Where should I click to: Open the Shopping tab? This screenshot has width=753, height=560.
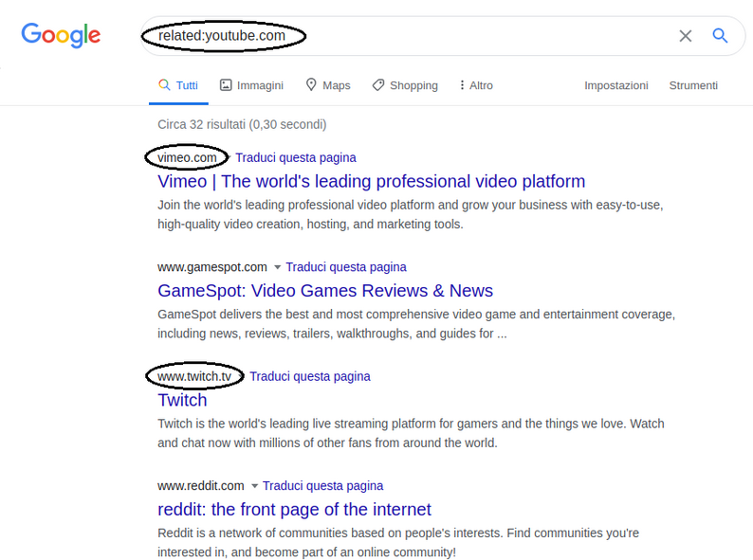(x=405, y=85)
